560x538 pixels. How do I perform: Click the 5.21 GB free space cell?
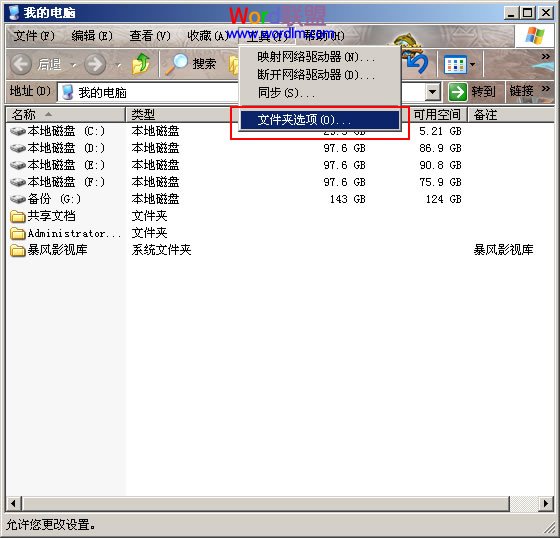click(440, 131)
